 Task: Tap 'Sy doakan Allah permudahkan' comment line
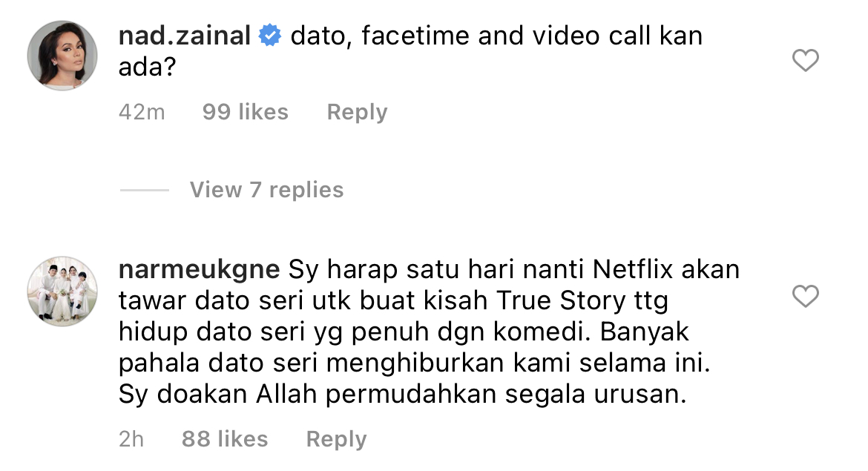point(402,394)
